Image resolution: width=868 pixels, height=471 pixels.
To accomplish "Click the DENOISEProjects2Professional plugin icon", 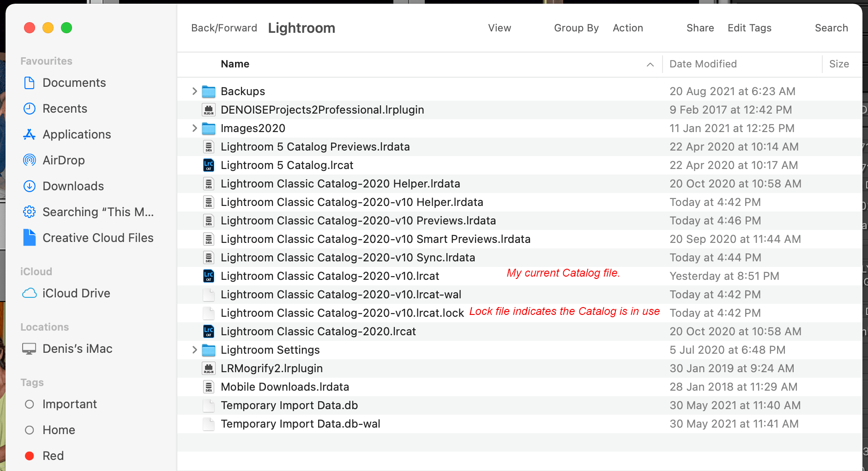I will [x=209, y=110].
